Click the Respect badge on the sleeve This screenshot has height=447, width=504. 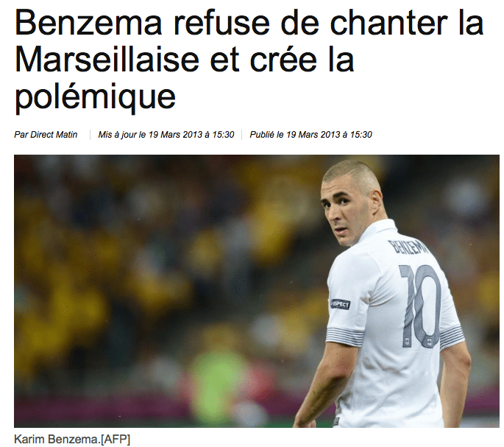pyautogui.click(x=340, y=304)
